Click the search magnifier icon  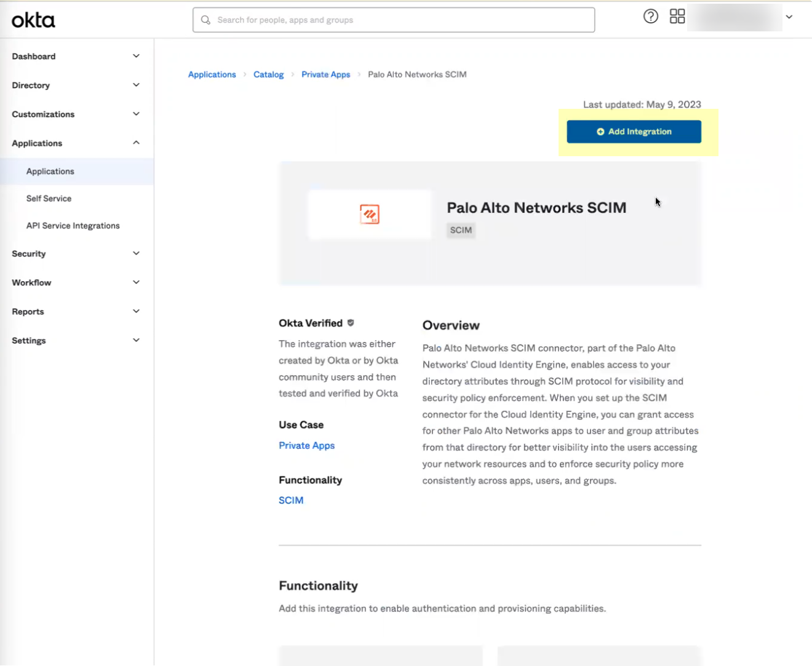(205, 20)
